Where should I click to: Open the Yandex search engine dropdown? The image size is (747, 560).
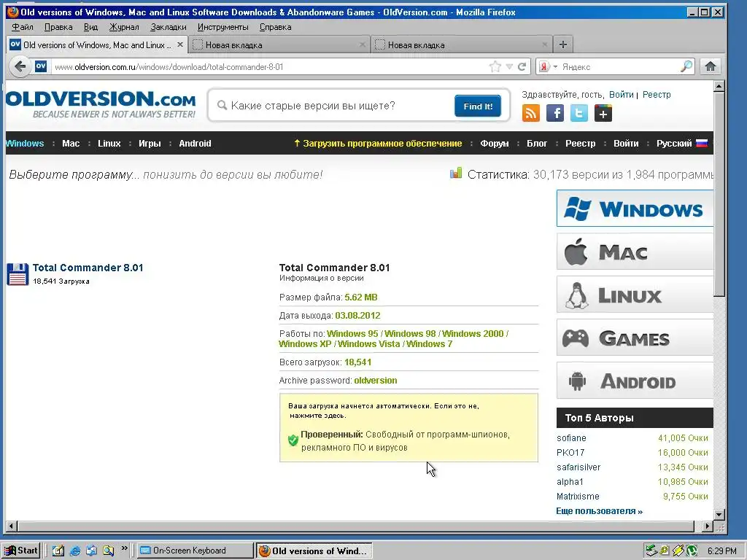pos(555,66)
